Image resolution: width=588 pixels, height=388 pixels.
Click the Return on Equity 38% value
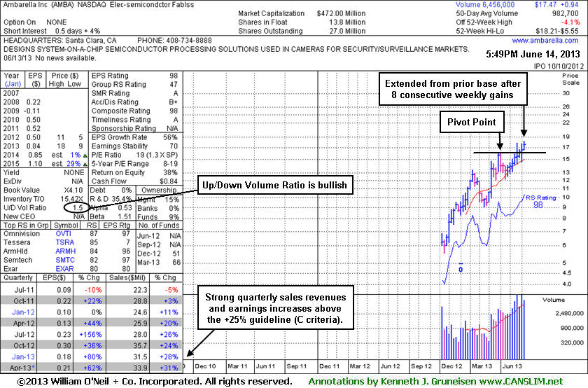click(x=171, y=172)
